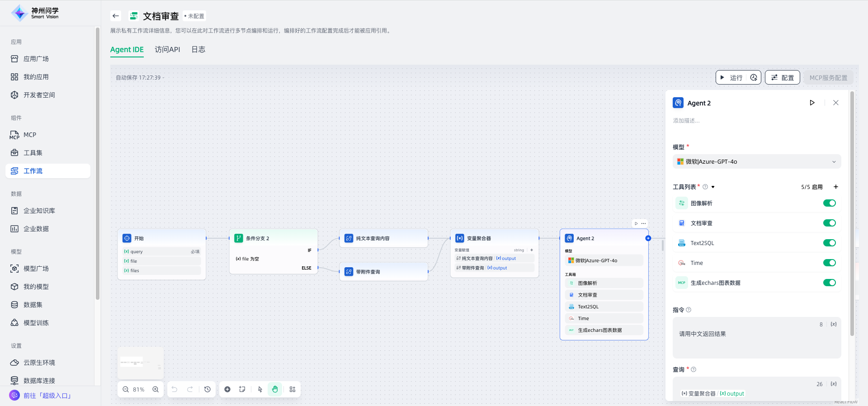The height and width of the screenshot is (406, 868).
Task: Open the 微软|Azure-GPT-4o model dropdown
Action: click(756, 161)
